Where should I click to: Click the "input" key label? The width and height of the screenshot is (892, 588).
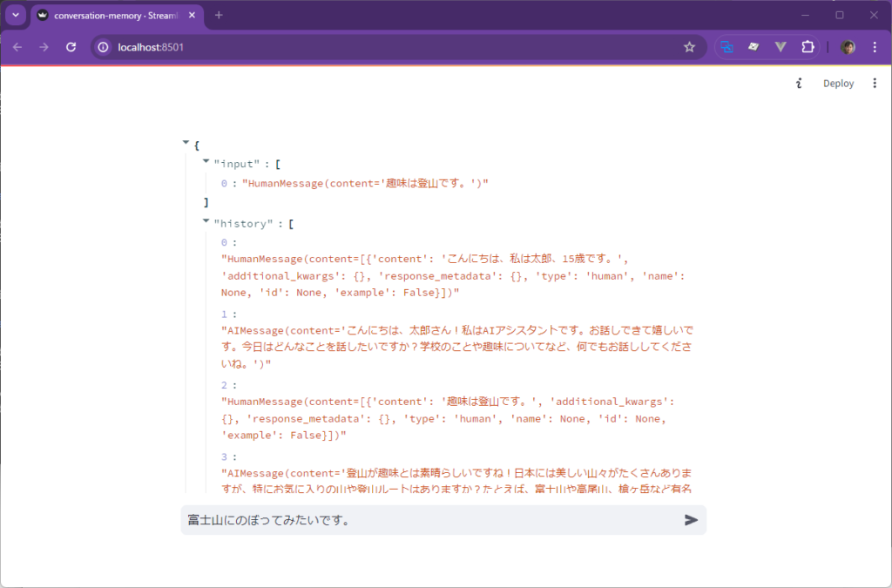(x=237, y=165)
